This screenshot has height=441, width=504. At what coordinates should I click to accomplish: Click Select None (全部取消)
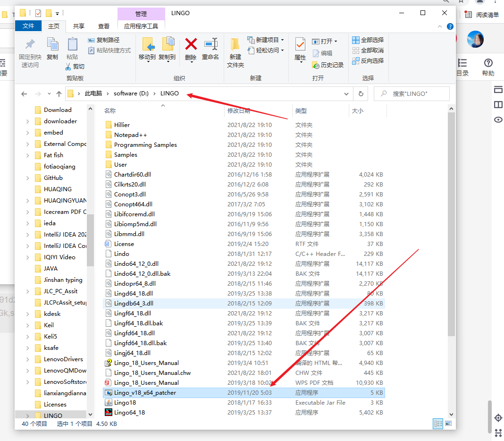(x=368, y=51)
